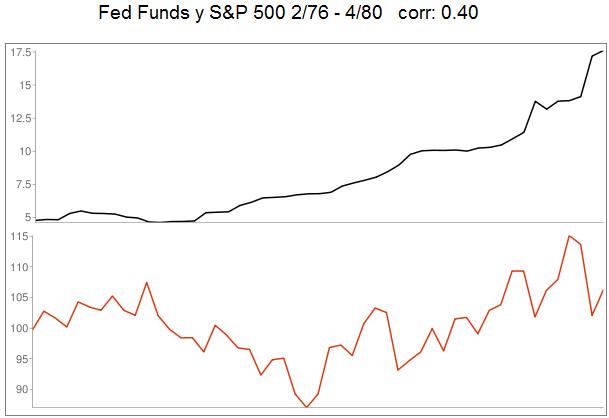Image resolution: width=609 pixels, height=418 pixels.
Task: Select the corr: 0.40 correlation text
Action: (441, 15)
